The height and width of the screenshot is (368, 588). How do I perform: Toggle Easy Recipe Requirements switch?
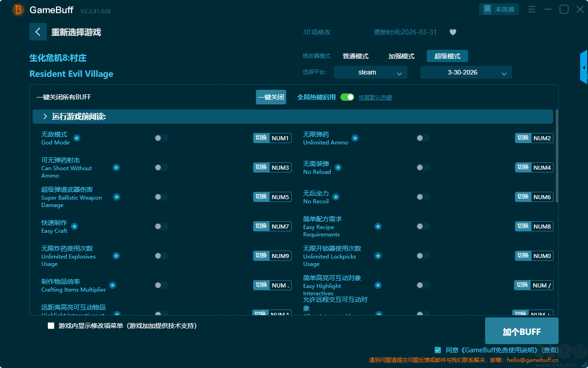pos(423,226)
